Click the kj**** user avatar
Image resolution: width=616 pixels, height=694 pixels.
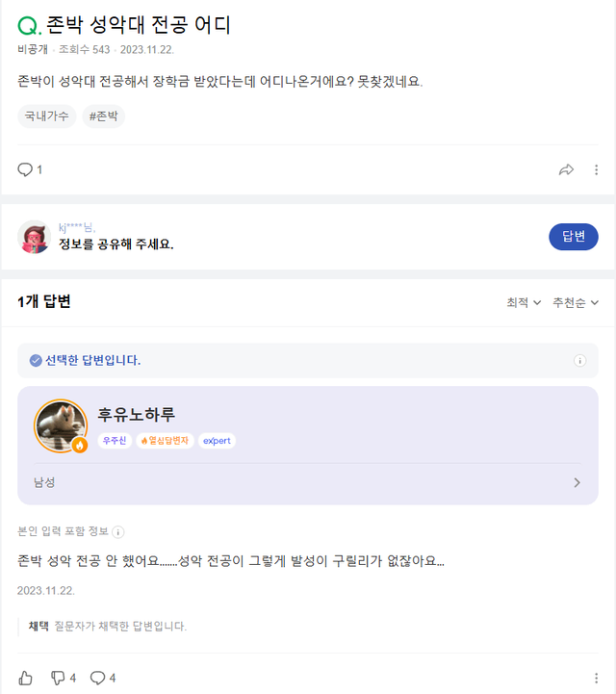[x=34, y=237]
